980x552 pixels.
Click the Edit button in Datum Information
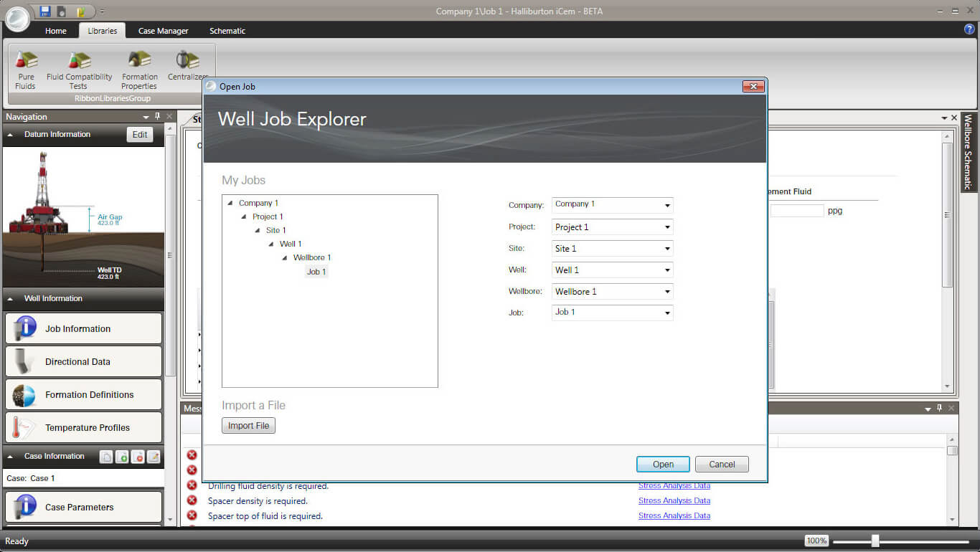pos(140,134)
